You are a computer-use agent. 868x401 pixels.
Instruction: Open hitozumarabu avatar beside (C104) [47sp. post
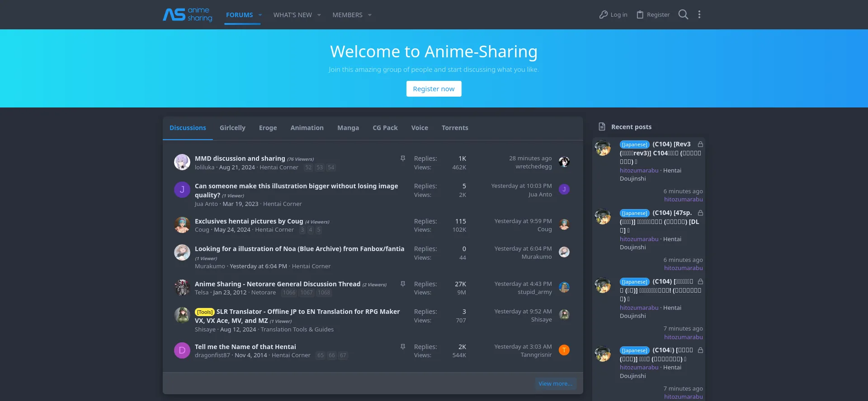point(603,217)
